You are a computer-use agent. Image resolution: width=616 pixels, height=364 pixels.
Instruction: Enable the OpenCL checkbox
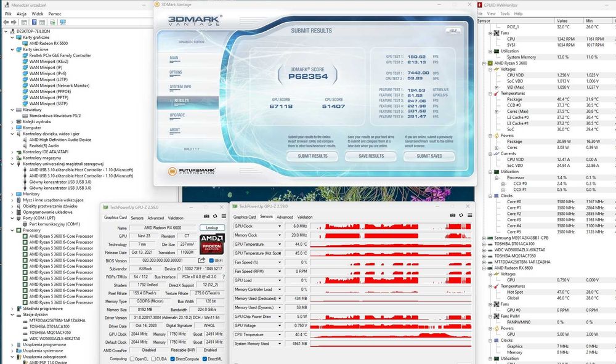click(132, 359)
